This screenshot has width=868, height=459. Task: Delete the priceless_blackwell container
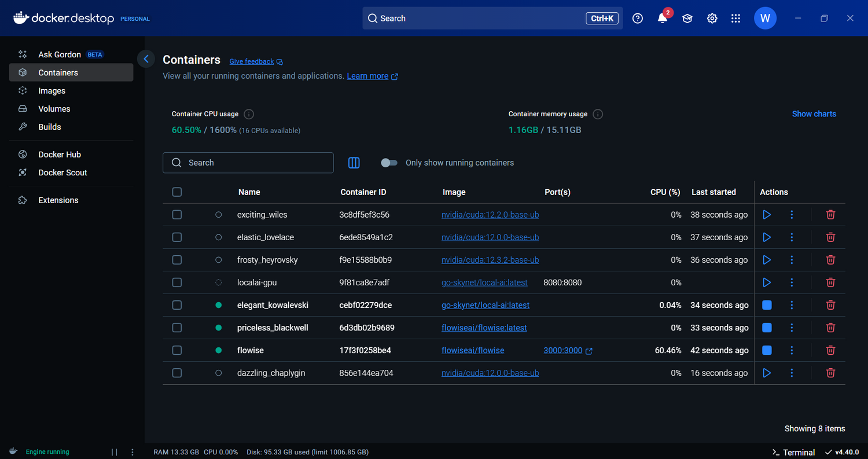830,328
